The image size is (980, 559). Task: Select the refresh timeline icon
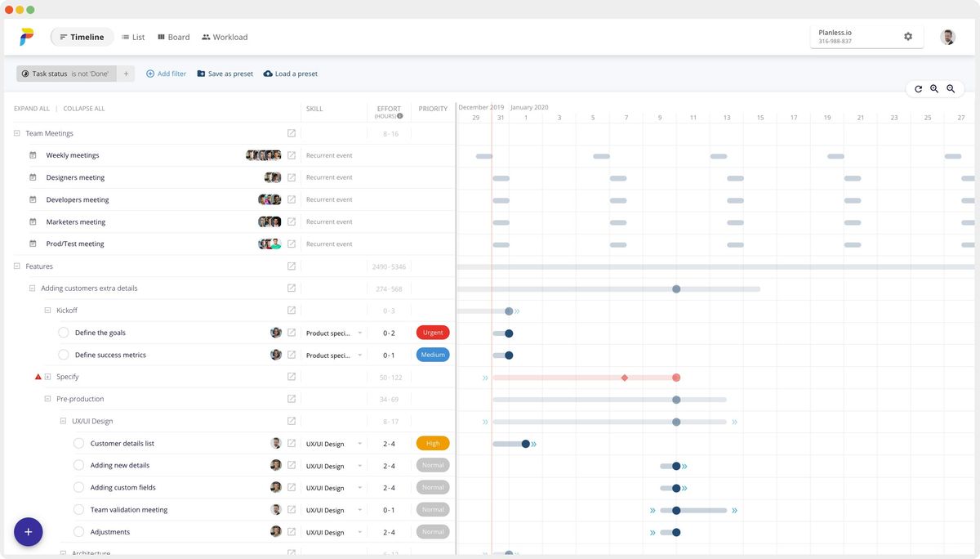click(x=918, y=89)
